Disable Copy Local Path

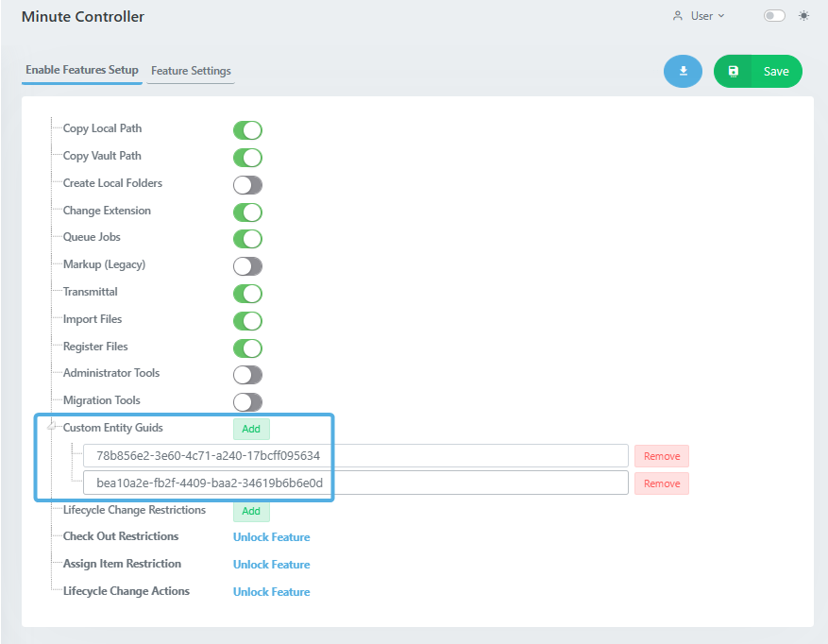[247, 130]
